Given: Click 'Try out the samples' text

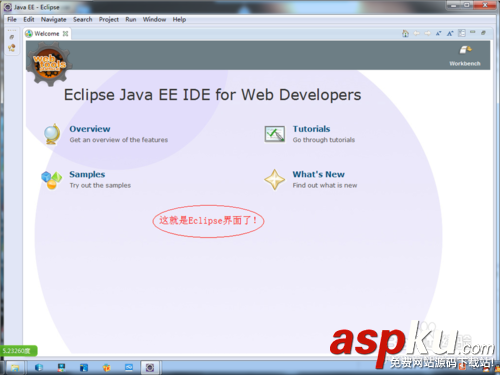Looking at the screenshot, I should point(100,185).
